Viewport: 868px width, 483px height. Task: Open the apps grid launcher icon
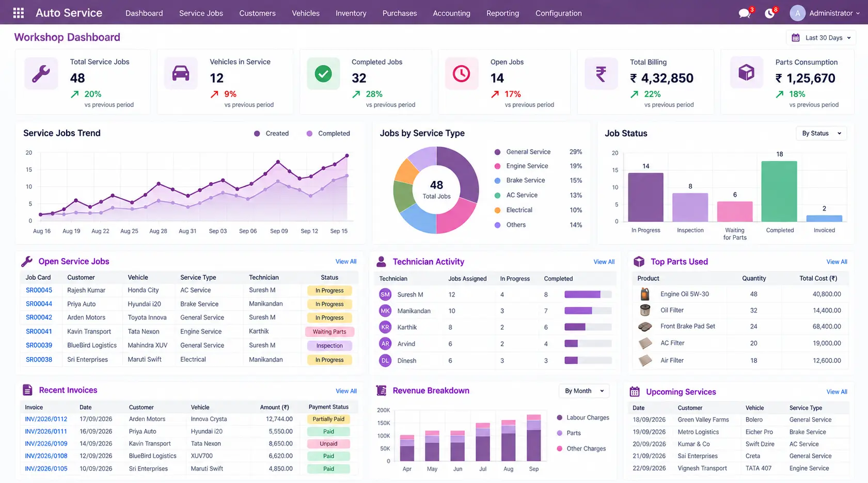click(19, 13)
